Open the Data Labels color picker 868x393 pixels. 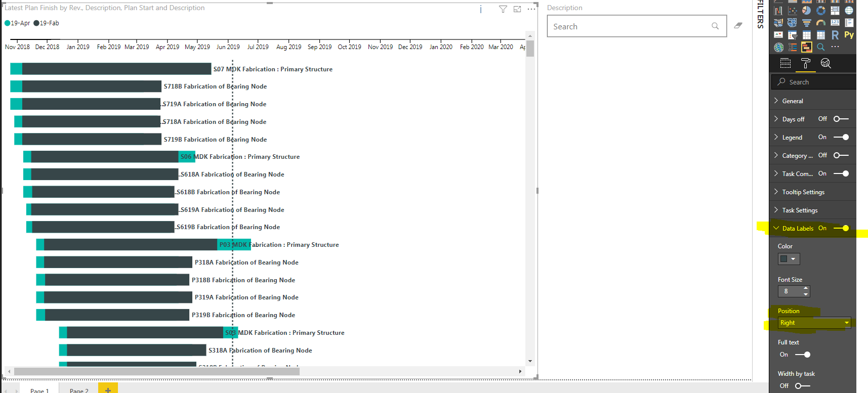point(789,259)
